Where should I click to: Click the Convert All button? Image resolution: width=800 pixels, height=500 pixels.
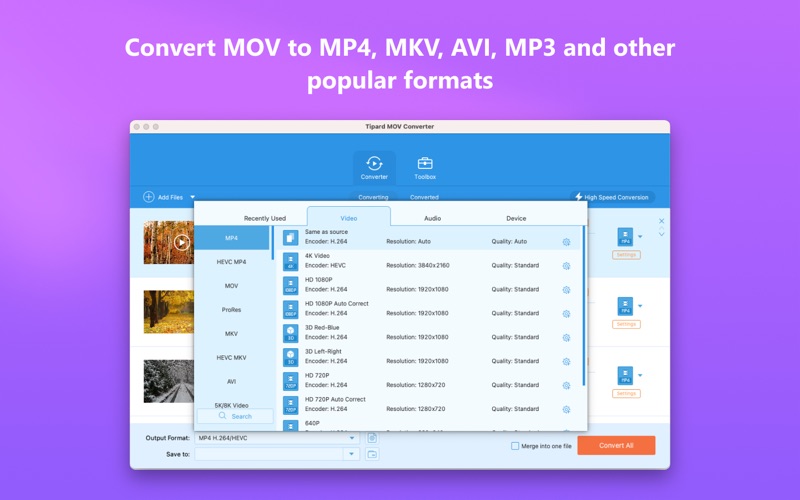tap(616, 445)
